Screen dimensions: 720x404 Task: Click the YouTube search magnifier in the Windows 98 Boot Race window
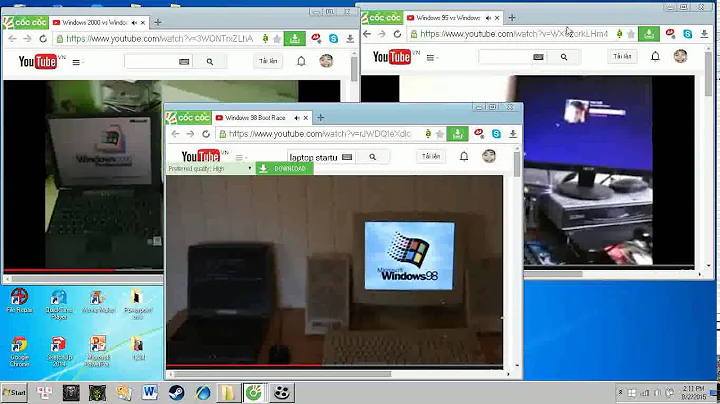click(x=372, y=157)
